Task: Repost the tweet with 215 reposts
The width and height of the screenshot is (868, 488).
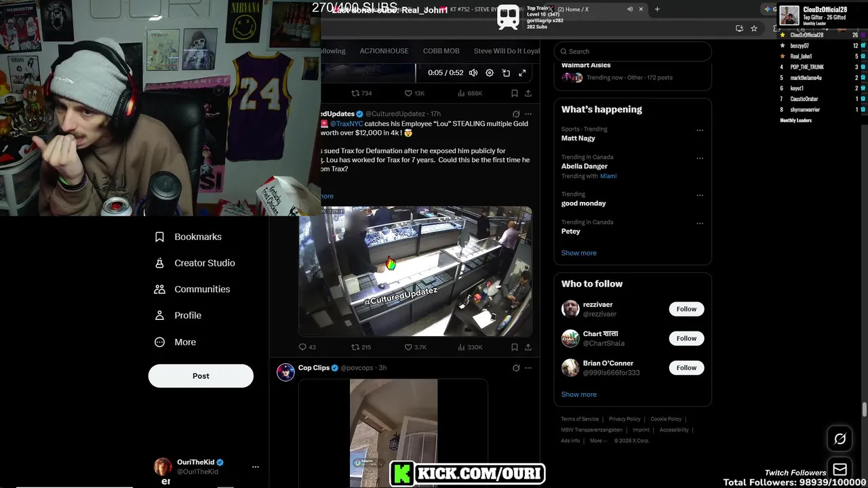Action: tap(361, 347)
